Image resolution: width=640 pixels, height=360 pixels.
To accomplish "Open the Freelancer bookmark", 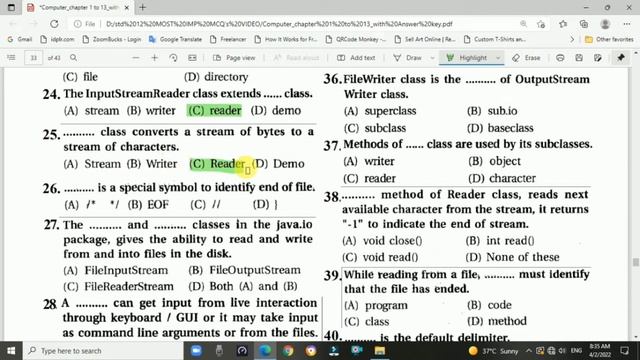I will tap(228, 40).
